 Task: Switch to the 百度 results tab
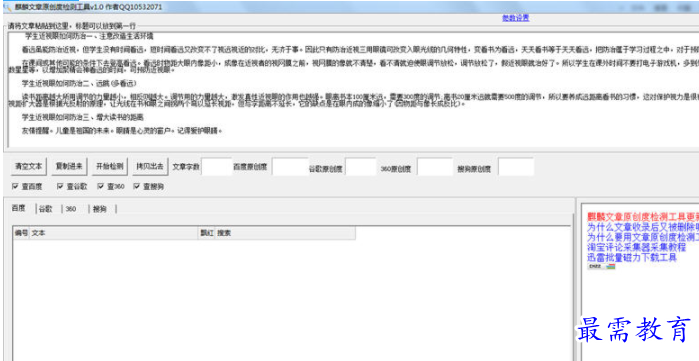coord(19,208)
